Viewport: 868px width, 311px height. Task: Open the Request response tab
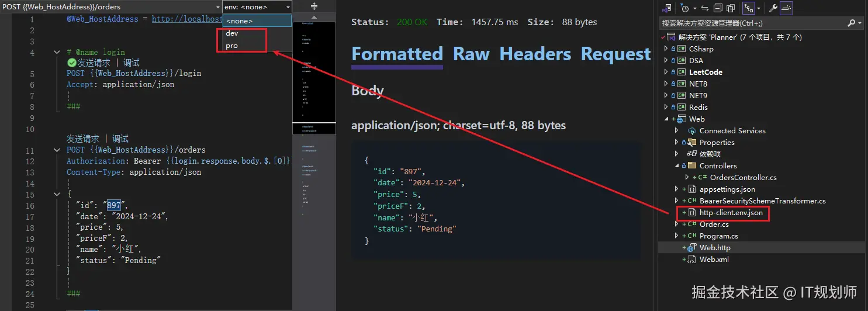point(615,54)
